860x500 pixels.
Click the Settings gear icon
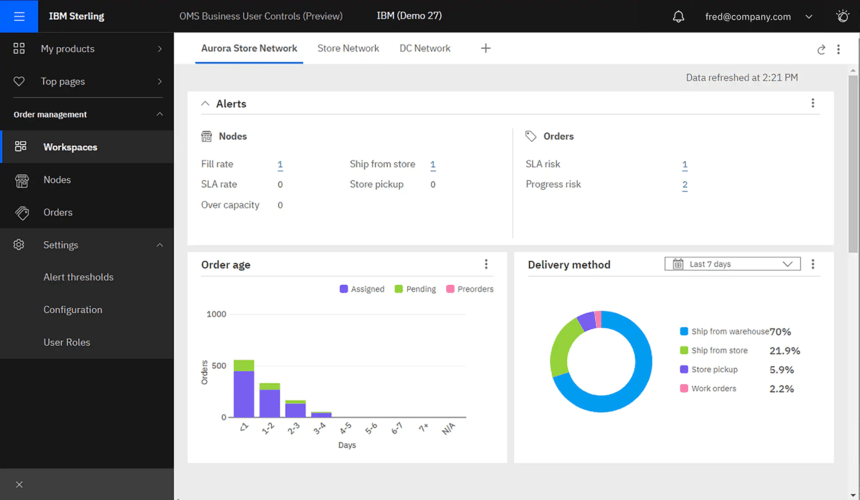[19, 245]
